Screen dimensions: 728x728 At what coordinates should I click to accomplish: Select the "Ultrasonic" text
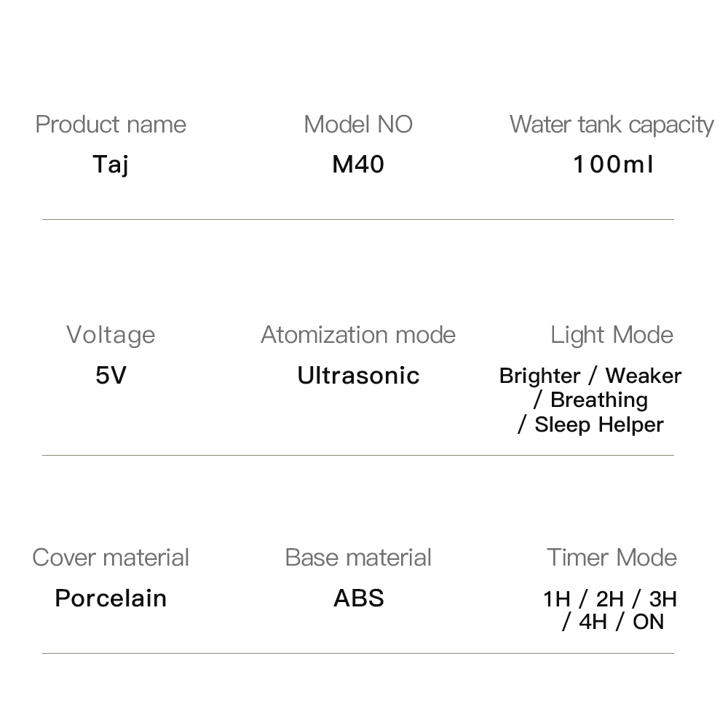[x=358, y=376]
